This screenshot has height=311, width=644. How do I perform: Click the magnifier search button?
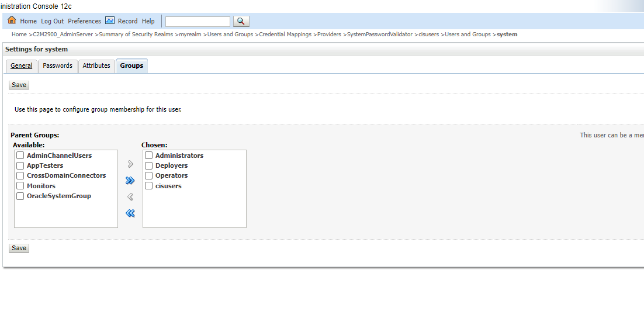241,22
